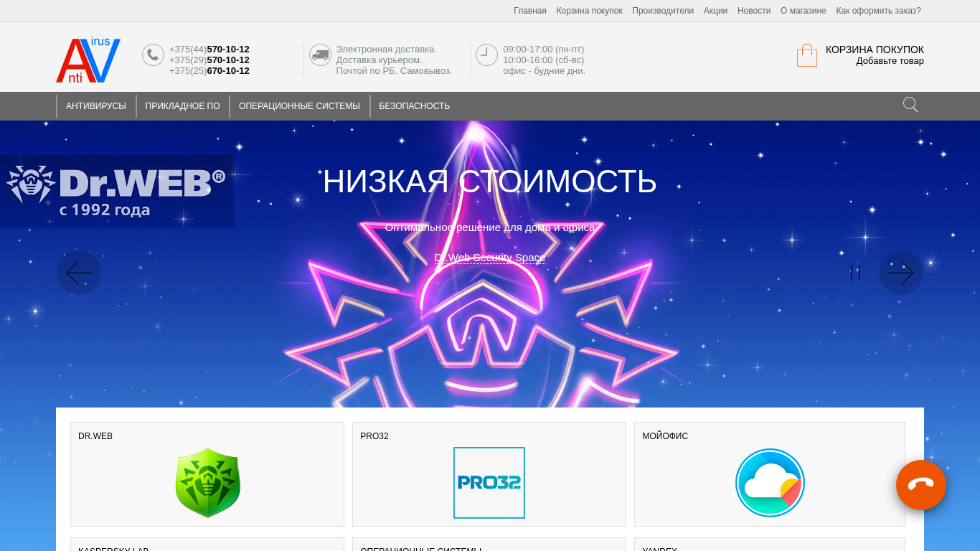
Task: Expand the Операционные системы menu
Action: point(299,106)
